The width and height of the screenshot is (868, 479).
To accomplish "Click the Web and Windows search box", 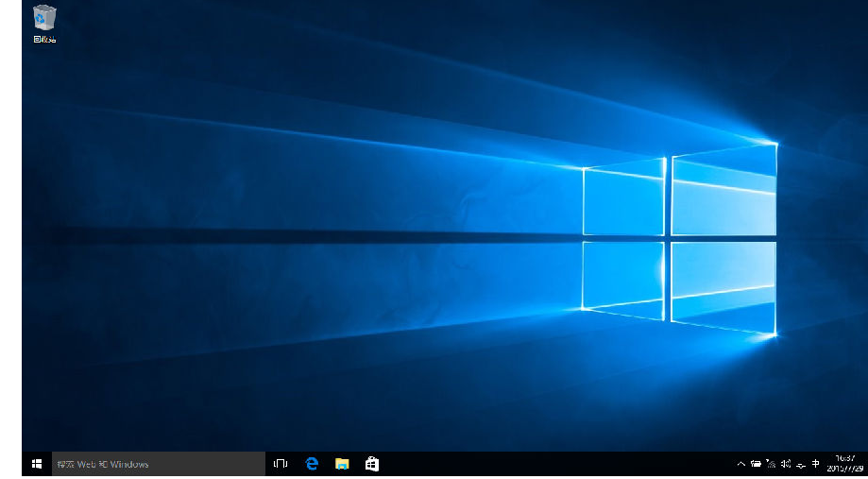I will [x=159, y=464].
